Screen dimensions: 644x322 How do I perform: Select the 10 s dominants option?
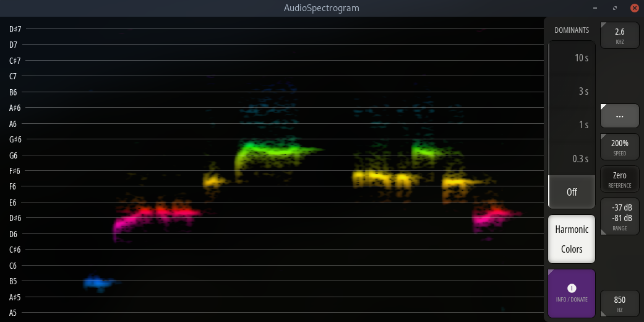point(572,58)
